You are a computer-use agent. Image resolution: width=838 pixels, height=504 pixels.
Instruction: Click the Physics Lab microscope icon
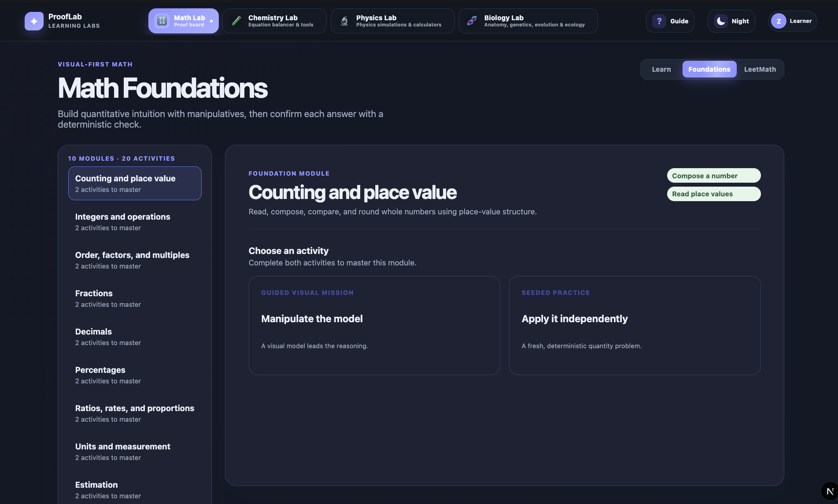click(344, 21)
